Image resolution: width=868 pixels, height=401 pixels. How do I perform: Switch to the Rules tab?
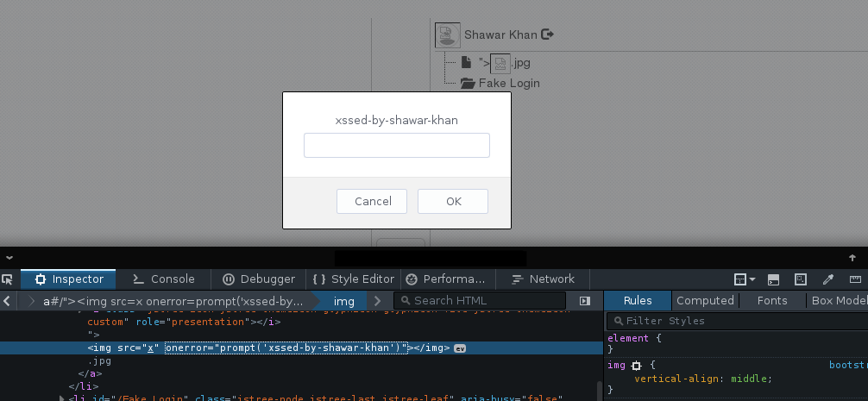pos(638,301)
